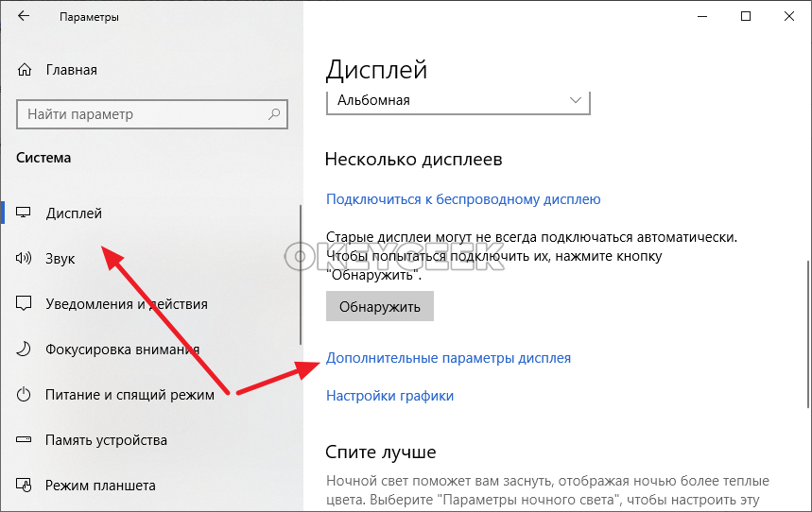812x512 pixels.
Task: Open Подключиться к беспроводному дисплею link
Action: coord(463,199)
